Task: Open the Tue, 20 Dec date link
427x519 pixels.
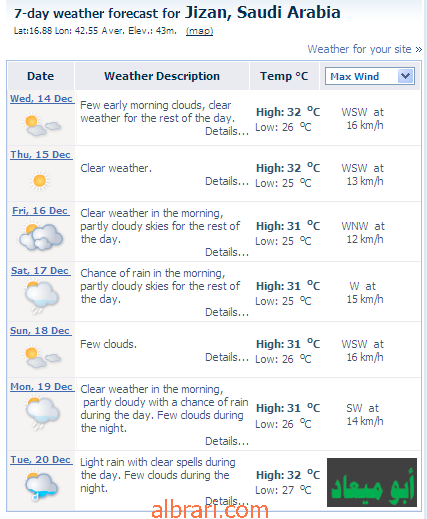Action: point(41,460)
